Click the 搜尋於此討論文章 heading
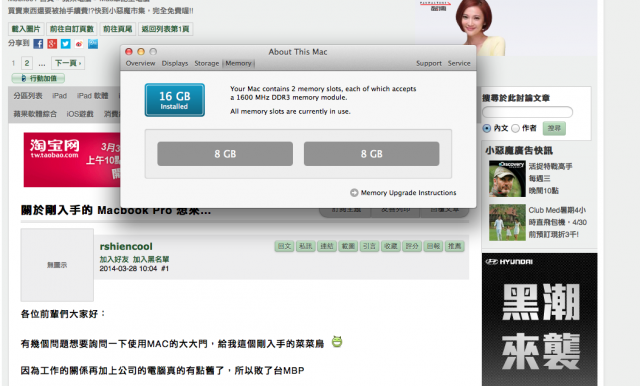This screenshot has width=640, height=386. click(x=516, y=98)
